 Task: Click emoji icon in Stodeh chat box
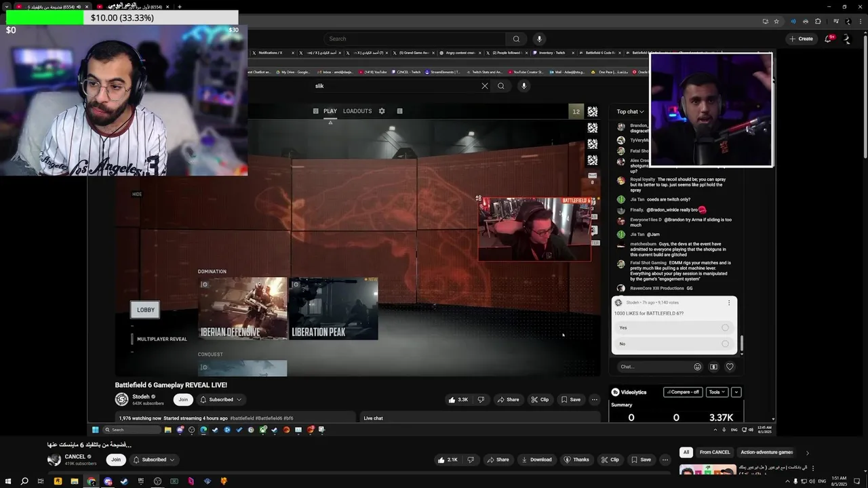pos(697,367)
